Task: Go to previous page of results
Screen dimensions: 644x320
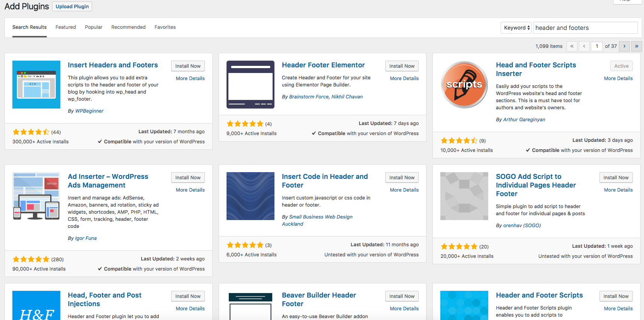Action: [584, 46]
